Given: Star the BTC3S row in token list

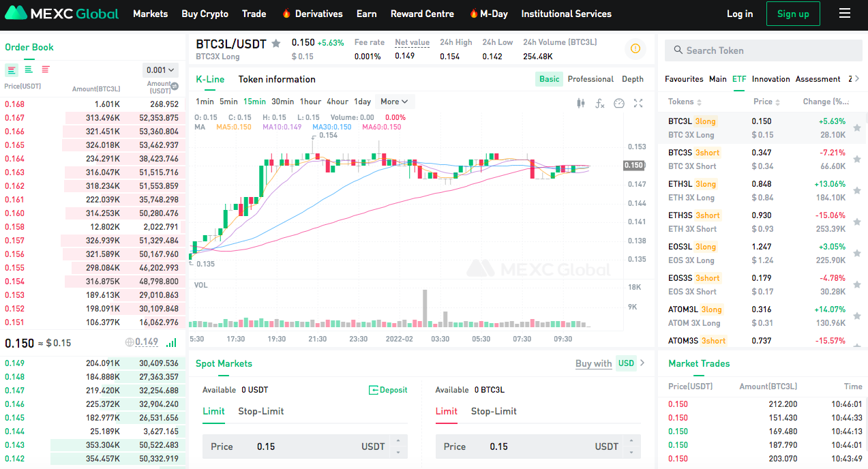Looking at the screenshot, I should pos(857,159).
